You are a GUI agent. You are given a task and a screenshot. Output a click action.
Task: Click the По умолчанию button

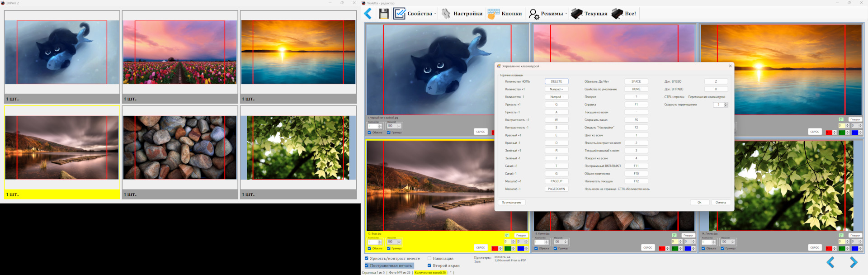coord(511,203)
